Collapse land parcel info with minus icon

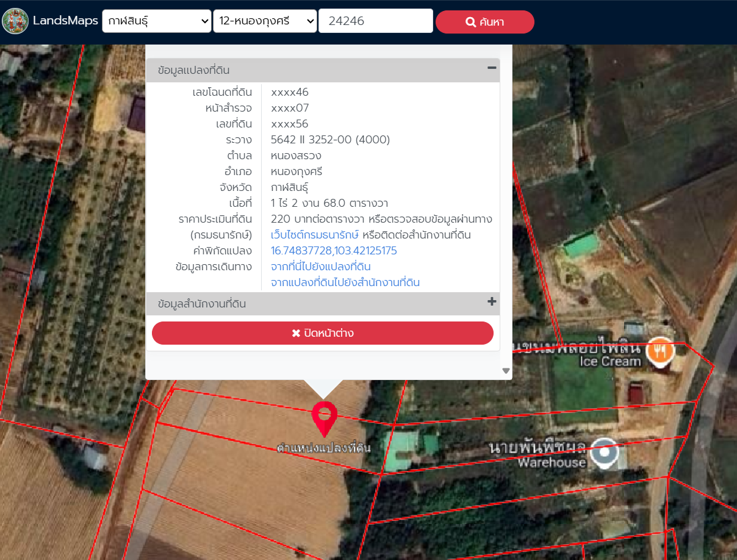coord(492,68)
